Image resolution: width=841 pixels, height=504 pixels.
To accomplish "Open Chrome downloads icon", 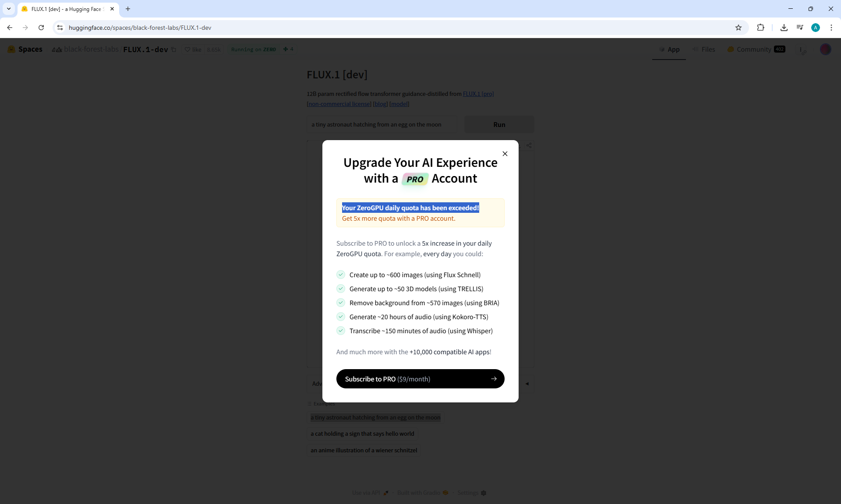I will (784, 28).
